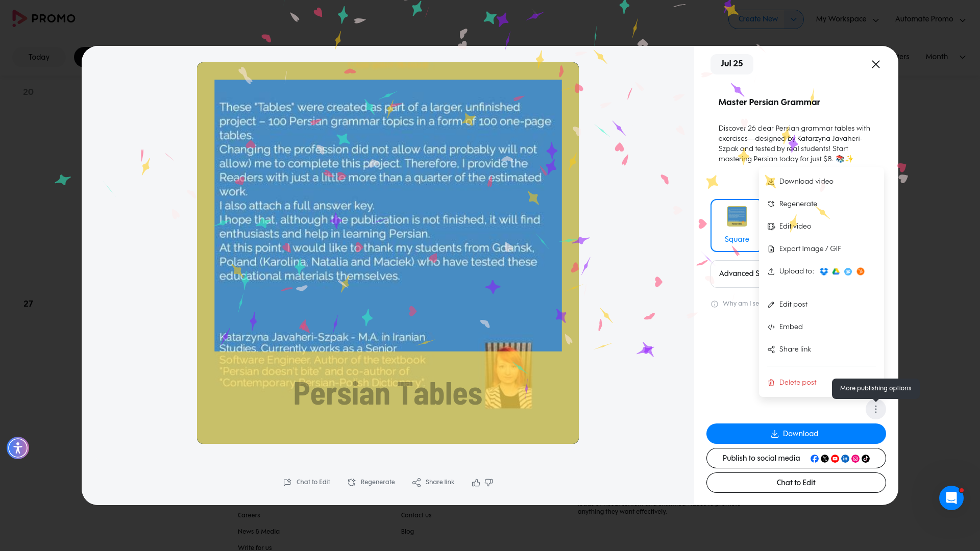Click the blue Download button
Image resolution: width=980 pixels, height=551 pixels.
click(x=796, y=434)
